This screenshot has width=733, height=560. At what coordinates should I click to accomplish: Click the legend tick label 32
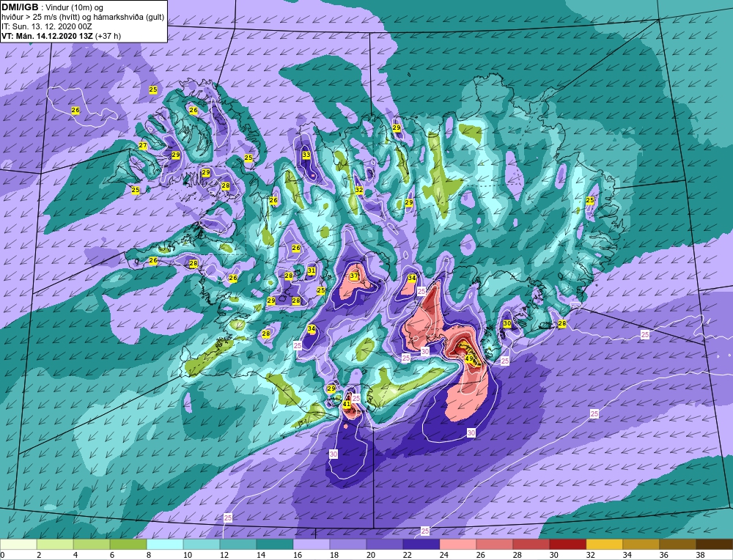[590, 555]
